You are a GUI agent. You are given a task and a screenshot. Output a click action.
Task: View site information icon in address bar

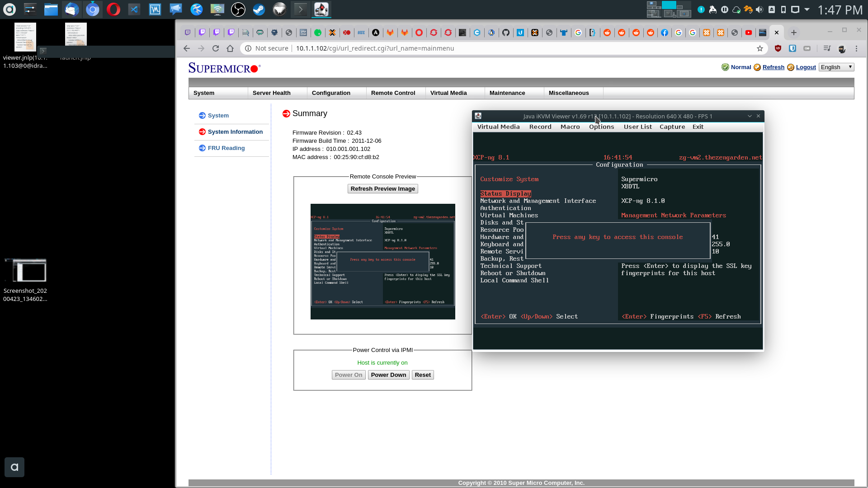tap(248, 48)
